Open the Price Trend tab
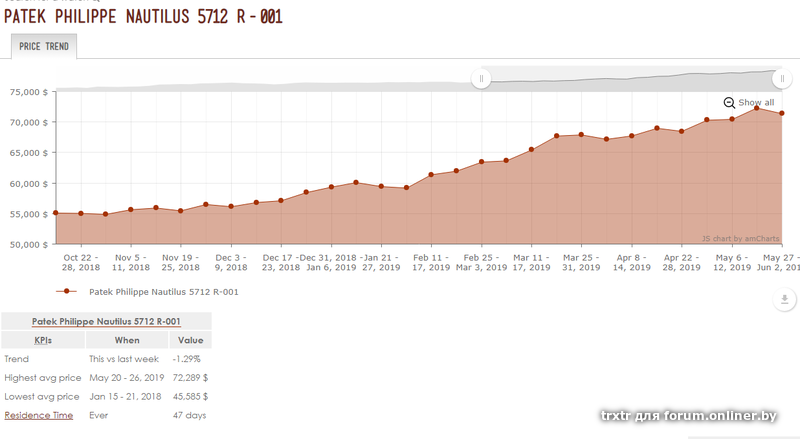 click(x=44, y=46)
